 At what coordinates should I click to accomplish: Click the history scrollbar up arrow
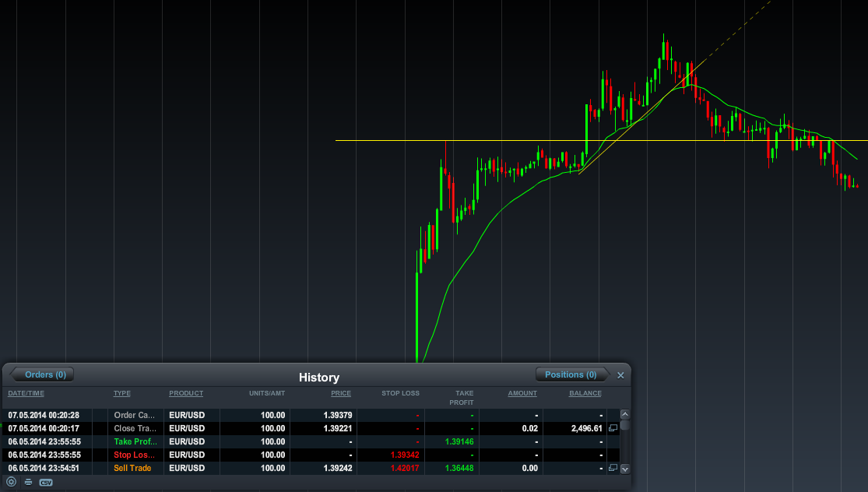625,414
